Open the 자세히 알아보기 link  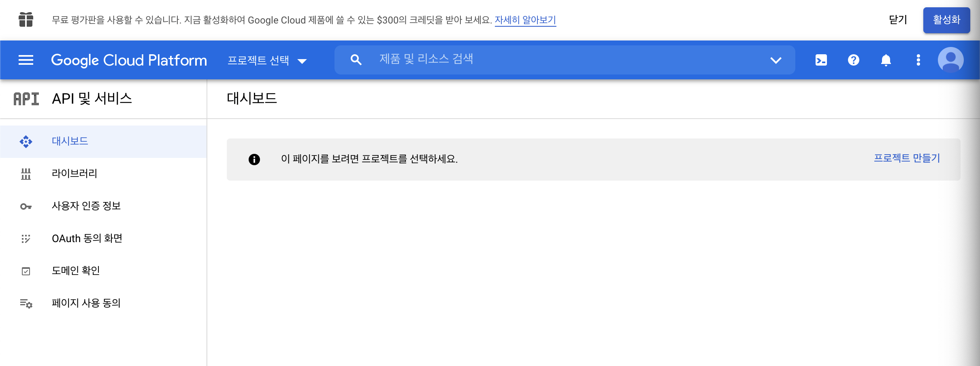click(525, 20)
